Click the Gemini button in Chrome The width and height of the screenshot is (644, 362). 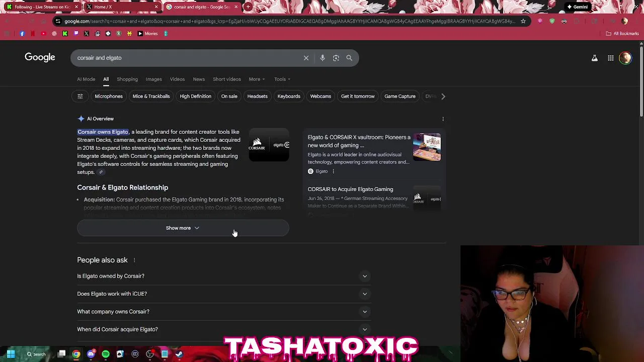(x=577, y=7)
